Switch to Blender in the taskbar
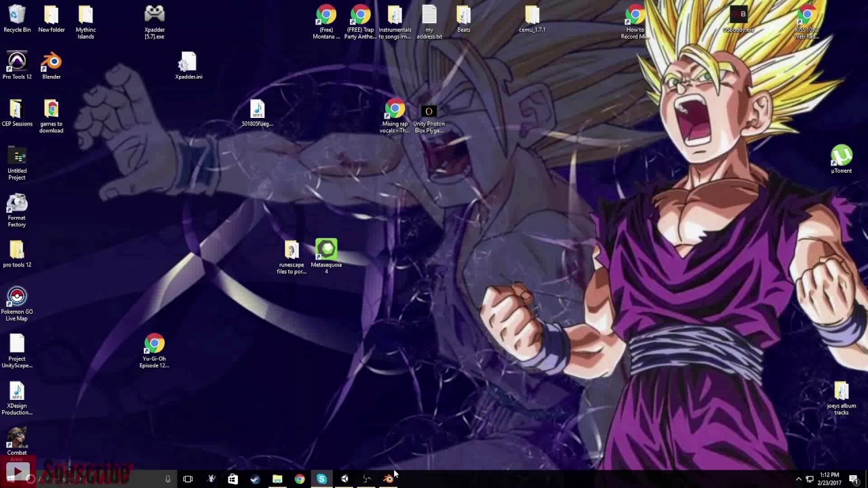 [389, 479]
